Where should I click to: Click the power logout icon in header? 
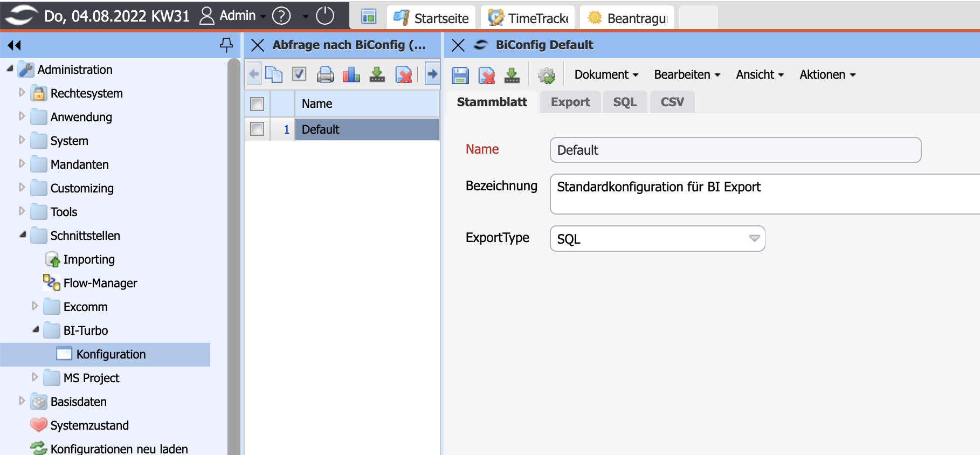325,16
